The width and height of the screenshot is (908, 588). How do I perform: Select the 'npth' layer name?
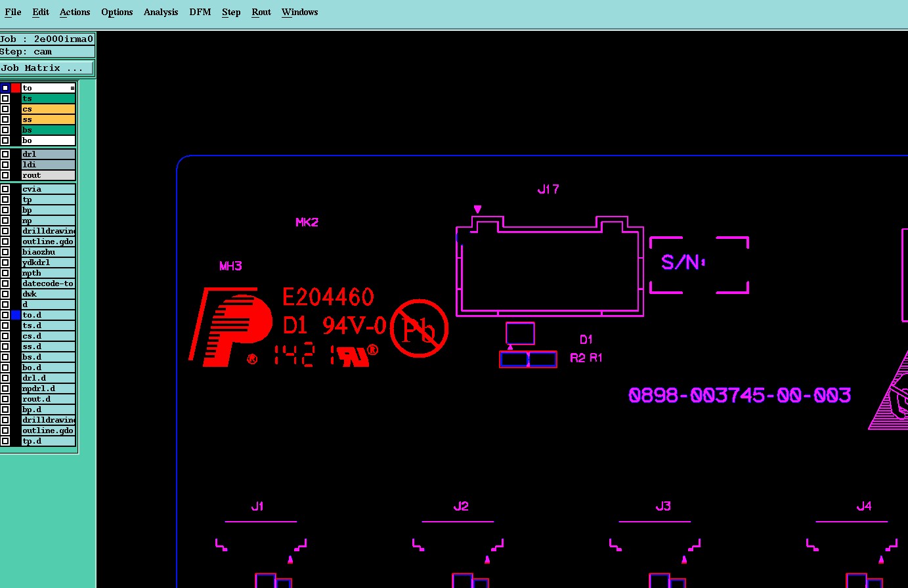click(49, 273)
